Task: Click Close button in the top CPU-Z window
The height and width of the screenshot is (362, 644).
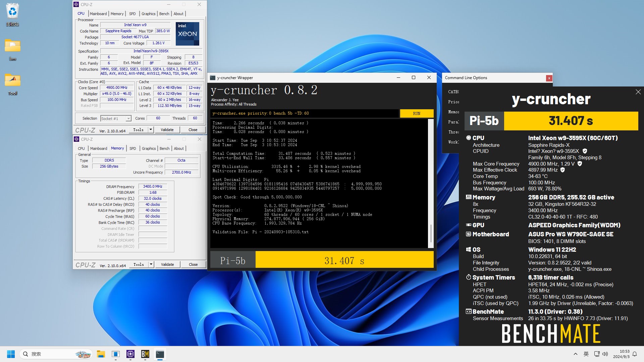Action: [193, 130]
